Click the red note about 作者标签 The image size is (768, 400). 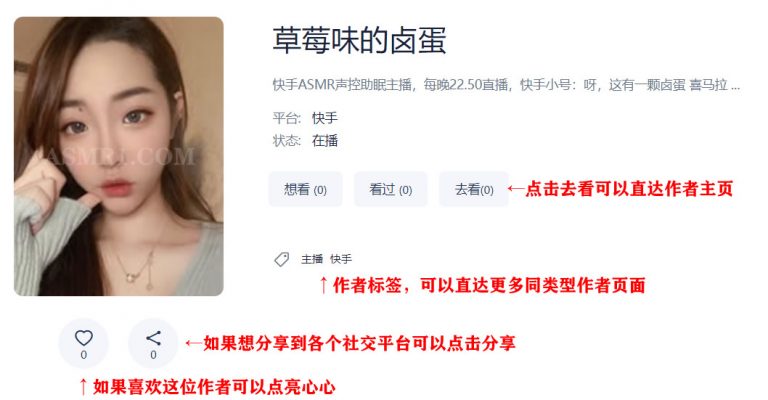pos(482,284)
